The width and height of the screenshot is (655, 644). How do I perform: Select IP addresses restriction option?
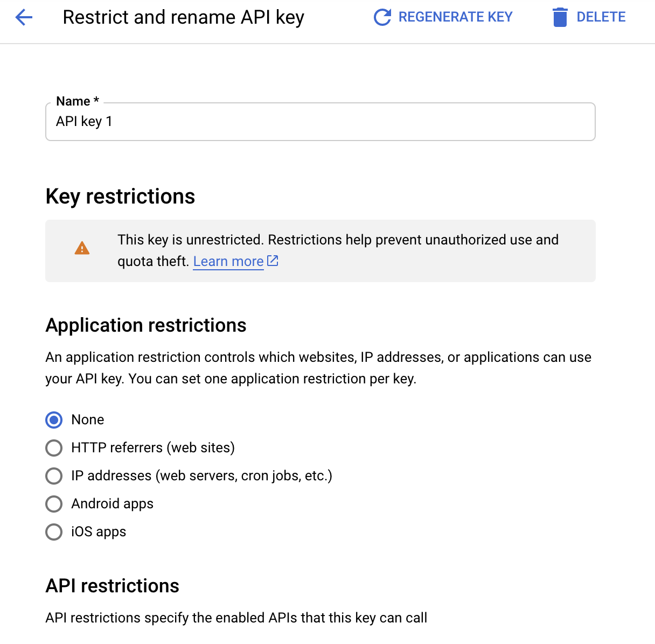coord(54,476)
